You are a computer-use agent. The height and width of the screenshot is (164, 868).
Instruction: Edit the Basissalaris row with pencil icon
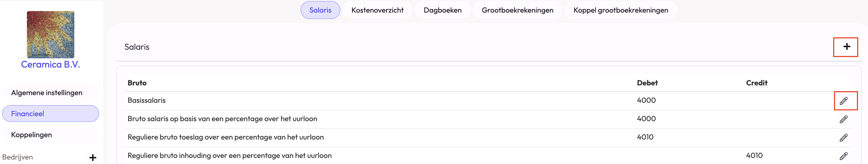(843, 101)
